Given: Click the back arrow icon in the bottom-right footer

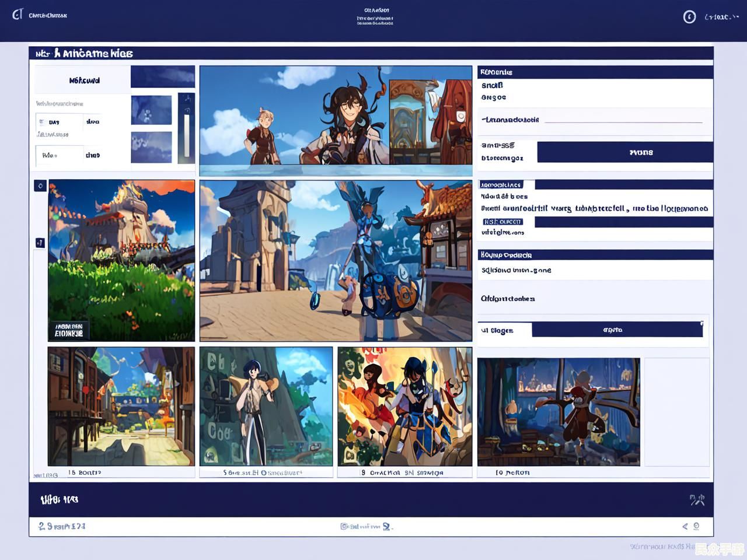Looking at the screenshot, I should coord(685,526).
